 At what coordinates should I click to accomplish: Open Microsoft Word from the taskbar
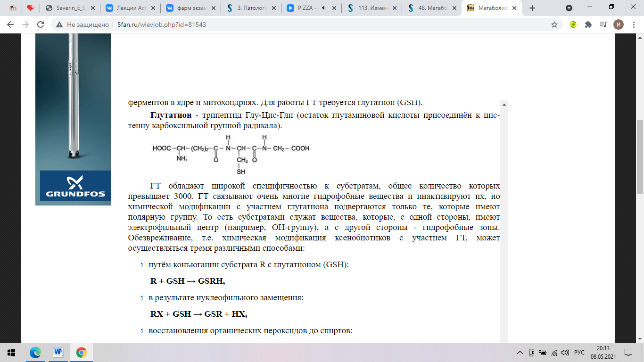pos(58,352)
